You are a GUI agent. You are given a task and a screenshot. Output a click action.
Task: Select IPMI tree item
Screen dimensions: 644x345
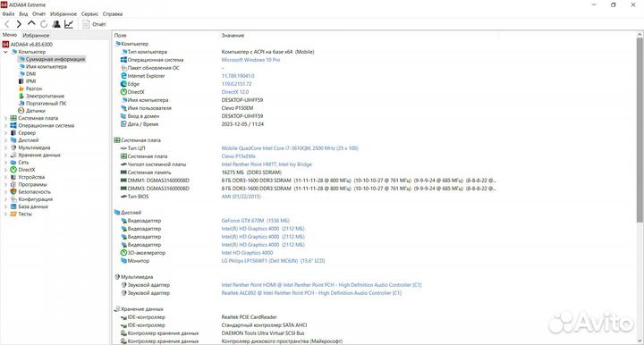(x=28, y=81)
